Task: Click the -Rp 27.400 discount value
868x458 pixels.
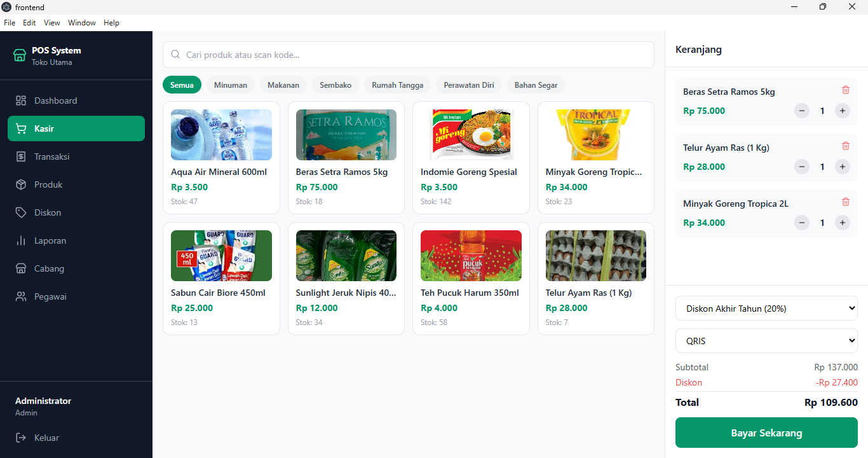Action: pyautogui.click(x=837, y=382)
